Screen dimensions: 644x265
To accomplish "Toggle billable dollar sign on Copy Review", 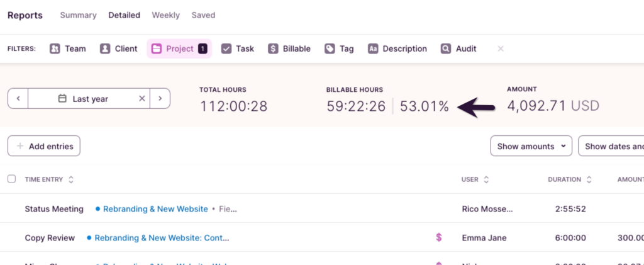I will tap(439, 238).
